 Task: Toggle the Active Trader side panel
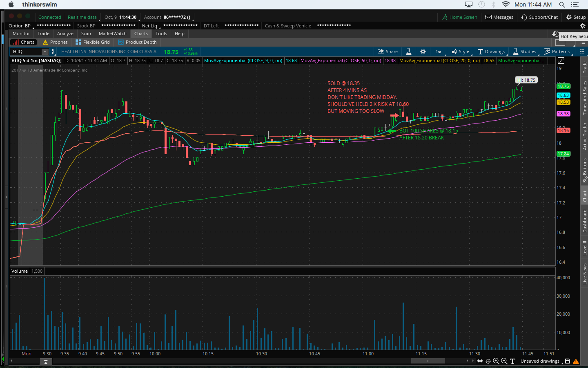coord(584,136)
